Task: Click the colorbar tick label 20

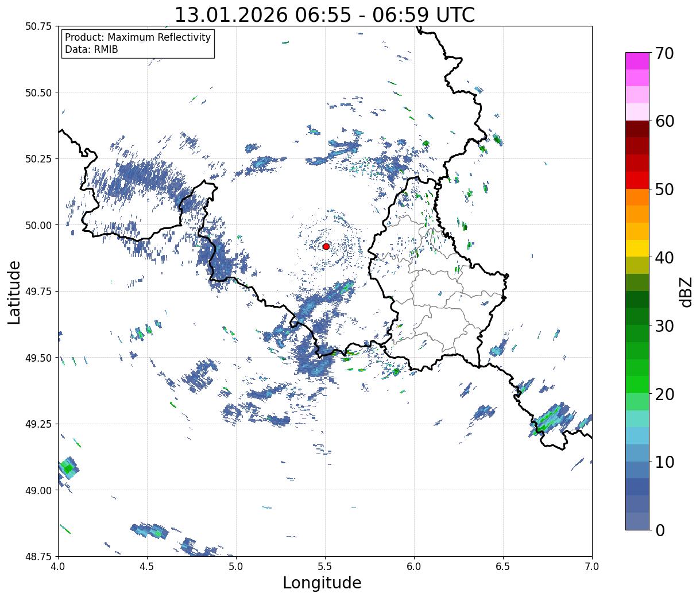Action: (x=664, y=394)
